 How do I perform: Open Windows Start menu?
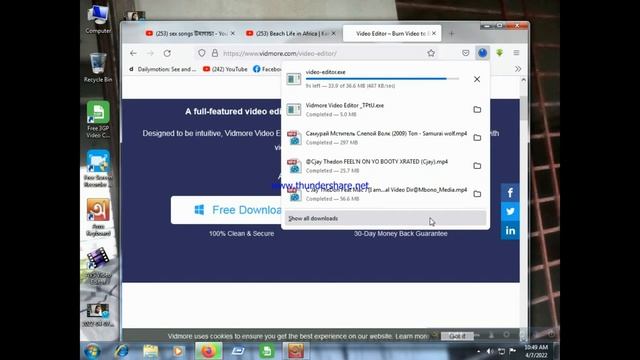[x=92, y=351]
